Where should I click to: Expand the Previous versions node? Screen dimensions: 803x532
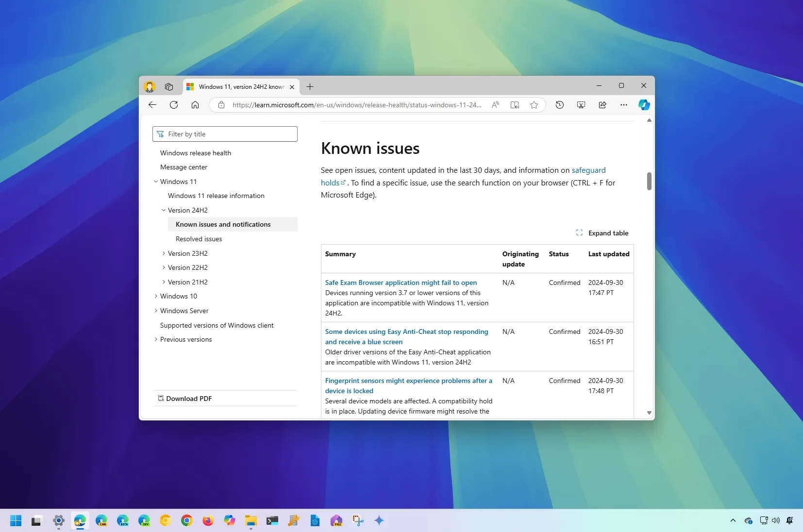[x=156, y=339]
